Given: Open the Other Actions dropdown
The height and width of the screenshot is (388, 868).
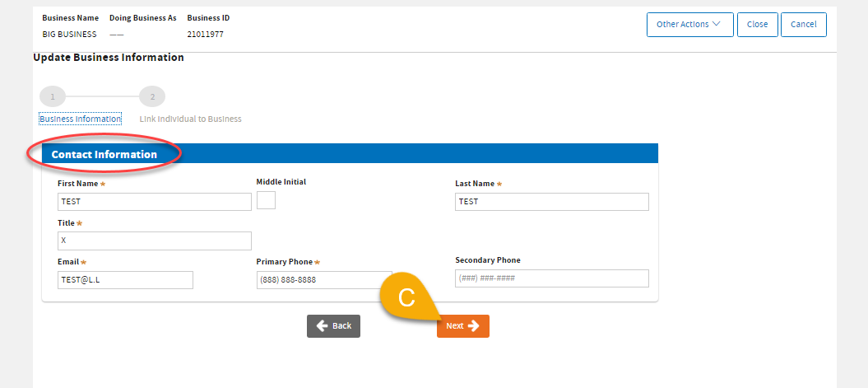Looking at the screenshot, I should 689,25.
